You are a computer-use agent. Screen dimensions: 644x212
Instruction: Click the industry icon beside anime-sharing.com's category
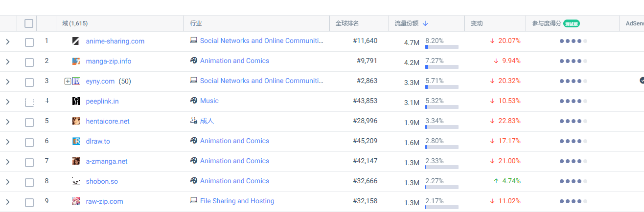pos(194,41)
